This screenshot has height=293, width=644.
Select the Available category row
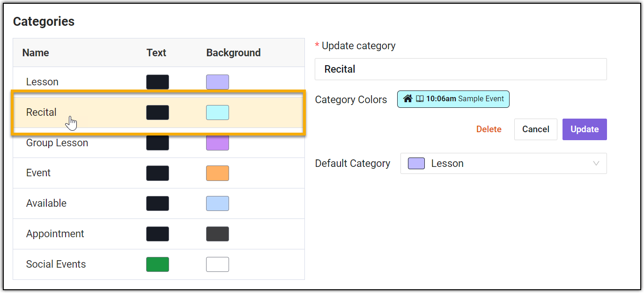pyautogui.click(x=46, y=203)
